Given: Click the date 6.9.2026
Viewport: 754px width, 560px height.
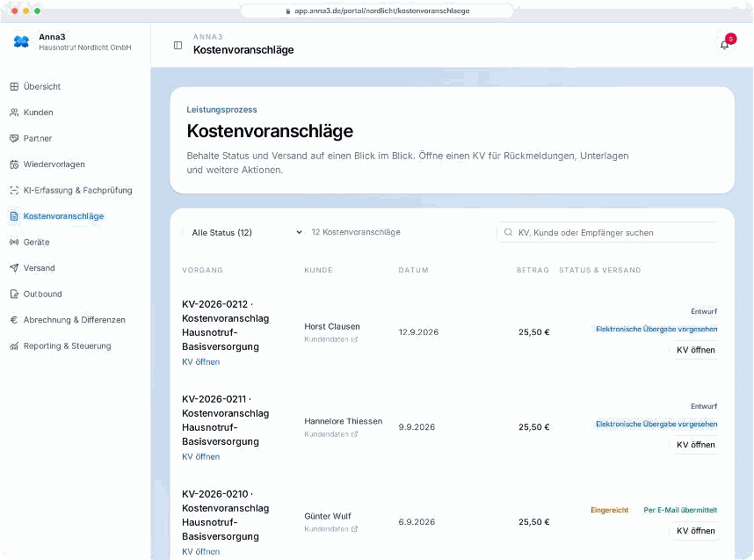Looking at the screenshot, I should coord(417,522).
